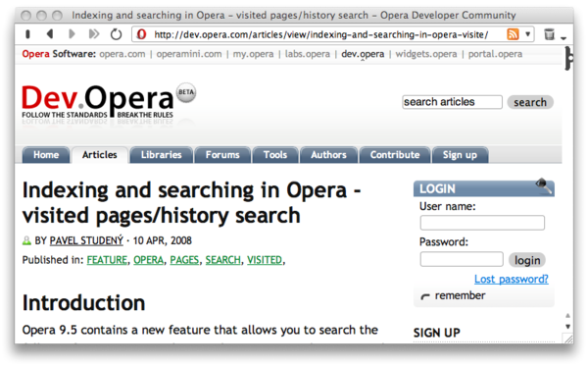
Task: Click the dev.opera link
Action: pos(363,54)
